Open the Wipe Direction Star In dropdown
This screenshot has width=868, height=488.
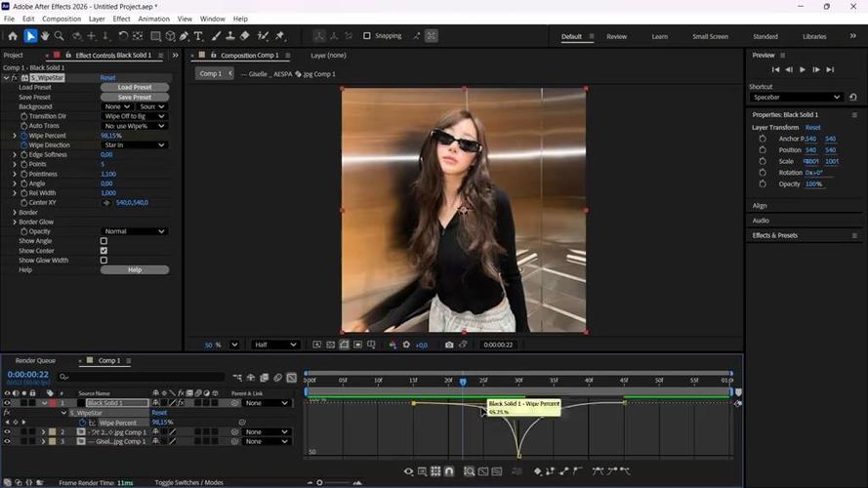pyautogui.click(x=135, y=145)
